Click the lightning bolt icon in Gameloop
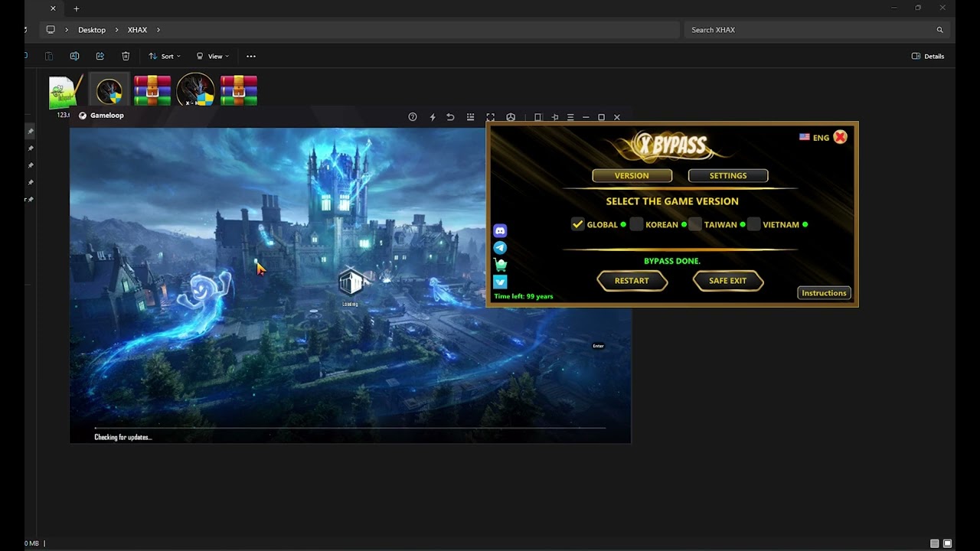Screen dimensions: 980x551 (433, 117)
